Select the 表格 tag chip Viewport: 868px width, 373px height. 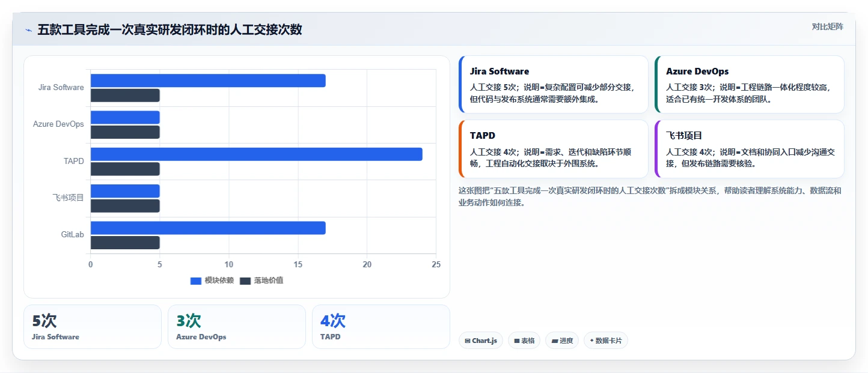(524, 341)
